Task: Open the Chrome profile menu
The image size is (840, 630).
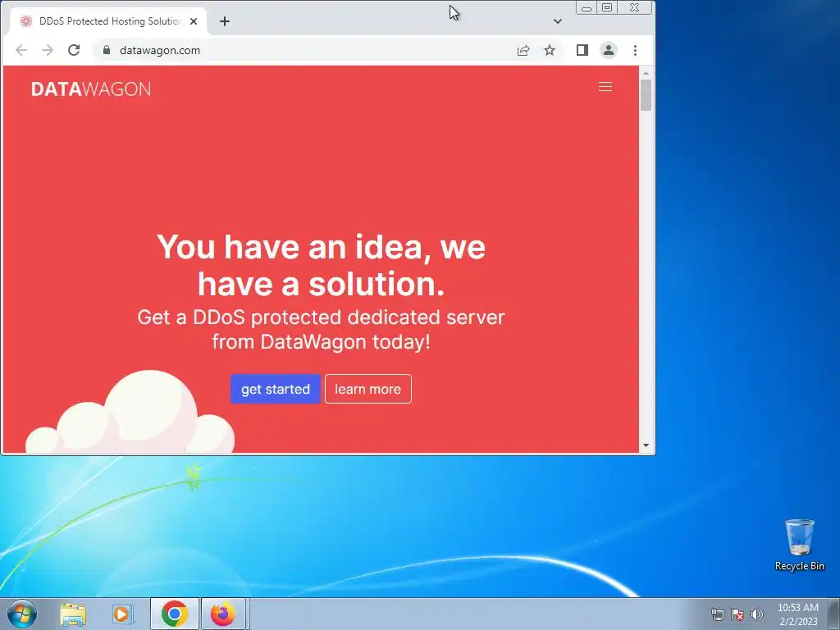Action: coord(609,50)
